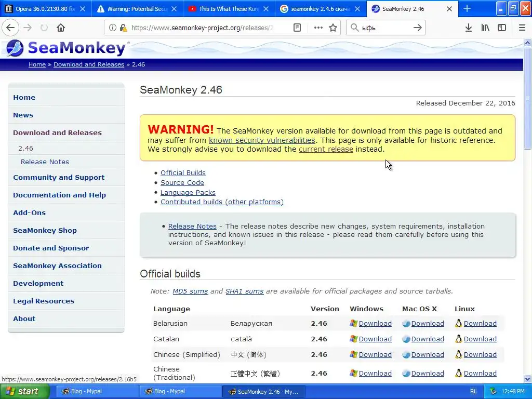Click the lock security icon in address bar
The height and width of the screenshot is (399, 532).
coord(123,28)
